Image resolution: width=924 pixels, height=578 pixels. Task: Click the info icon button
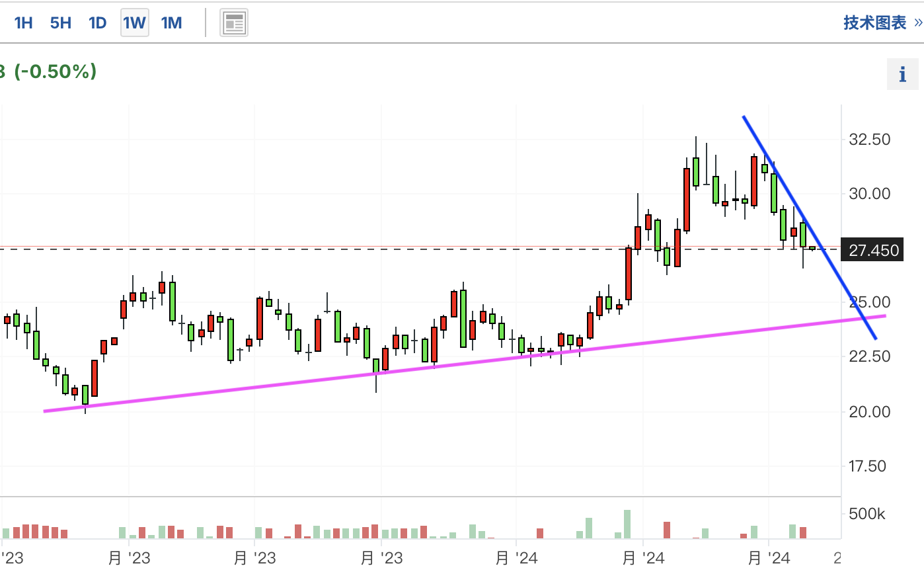tap(902, 74)
